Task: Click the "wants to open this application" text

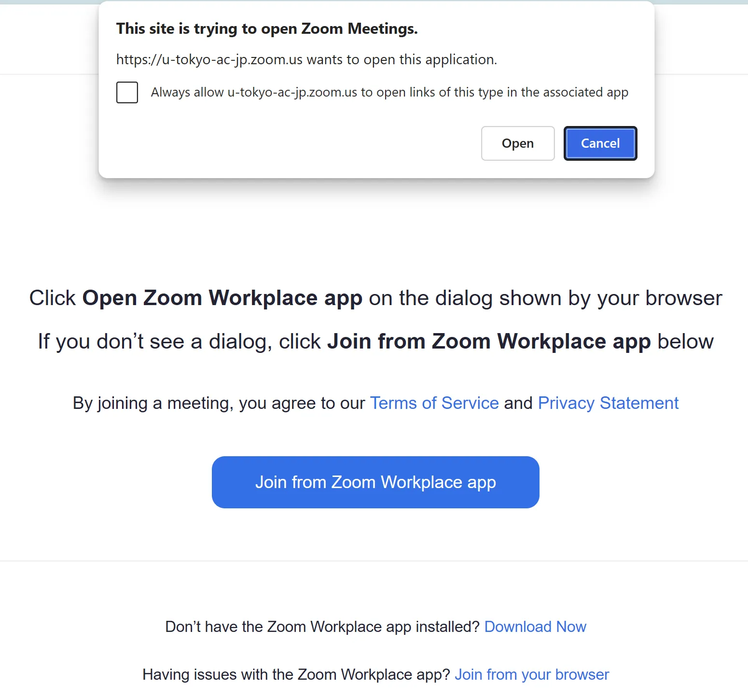Action: tap(402, 59)
